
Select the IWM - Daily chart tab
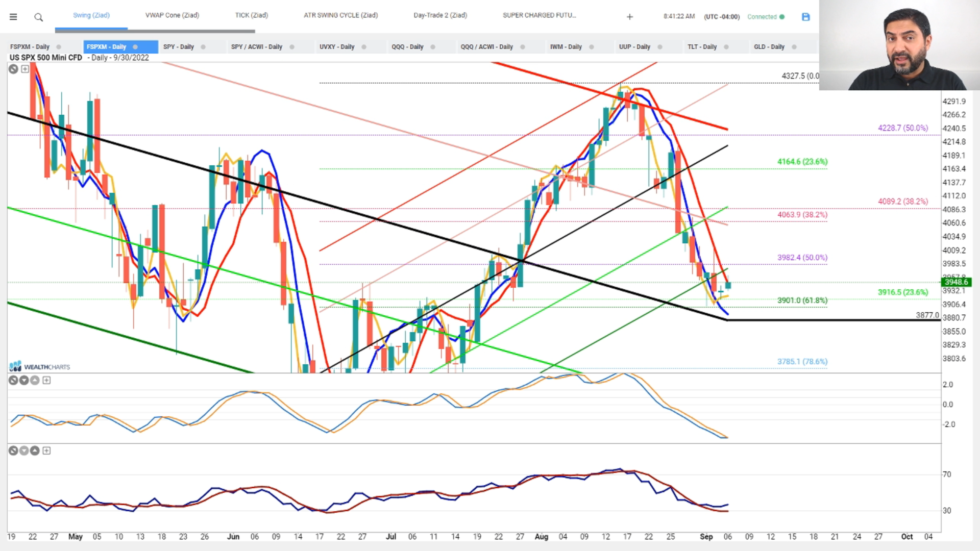pyautogui.click(x=566, y=47)
